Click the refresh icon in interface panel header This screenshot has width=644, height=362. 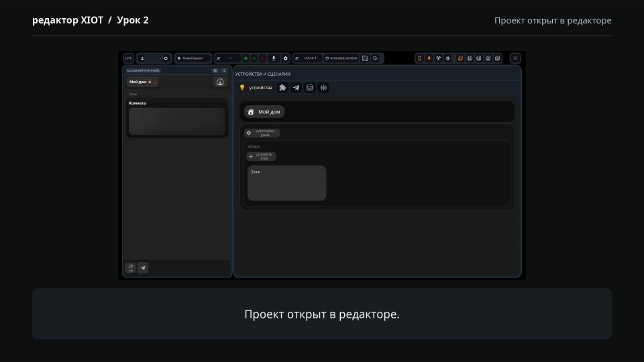coord(224,70)
